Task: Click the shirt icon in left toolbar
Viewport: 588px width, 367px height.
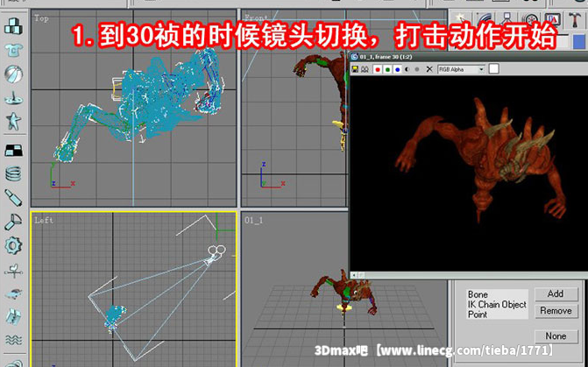Action: pyautogui.click(x=13, y=50)
